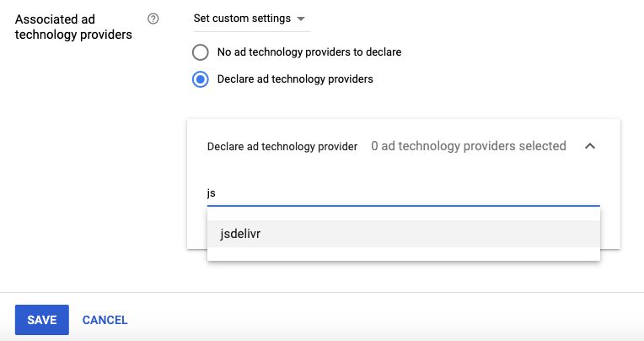The height and width of the screenshot is (341, 644).
Task: Collapse the provider panel with the chevron
Action: click(590, 146)
